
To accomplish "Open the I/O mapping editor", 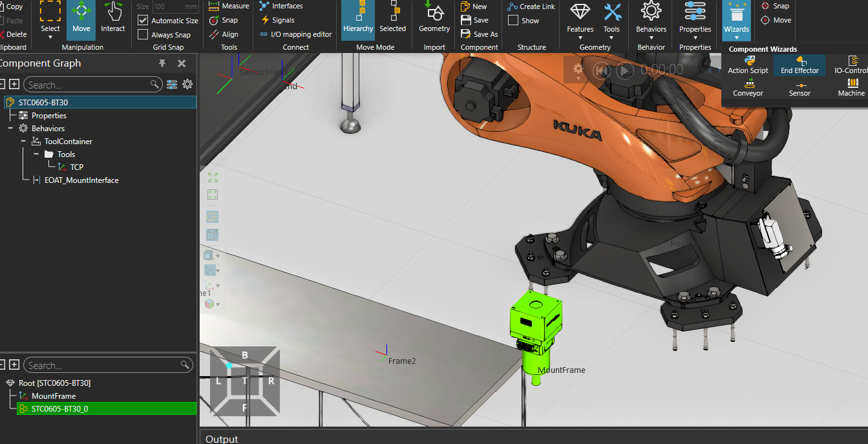I will tap(296, 34).
